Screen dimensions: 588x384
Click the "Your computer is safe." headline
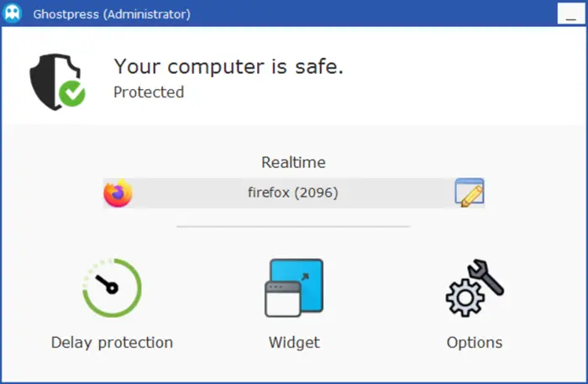(228, 66)
